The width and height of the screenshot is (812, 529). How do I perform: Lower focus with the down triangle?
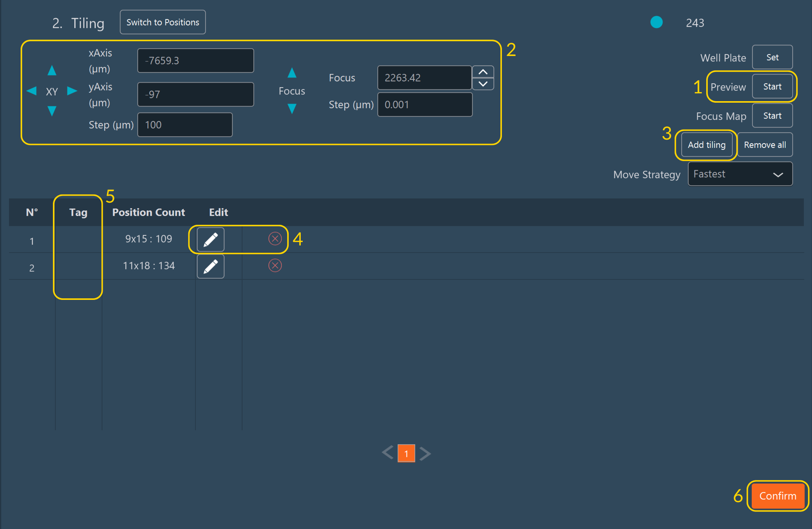[x=292, y=109]
